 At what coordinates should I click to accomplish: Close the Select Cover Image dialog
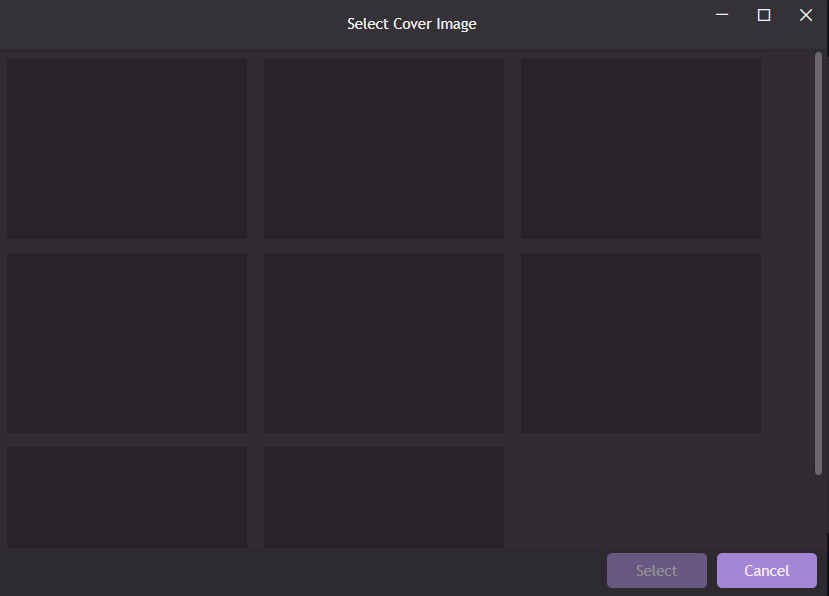tap(806, 15)
